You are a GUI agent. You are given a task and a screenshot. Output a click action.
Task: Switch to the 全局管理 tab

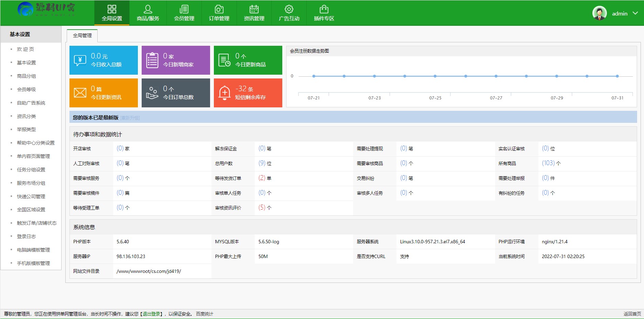[82, 35]
